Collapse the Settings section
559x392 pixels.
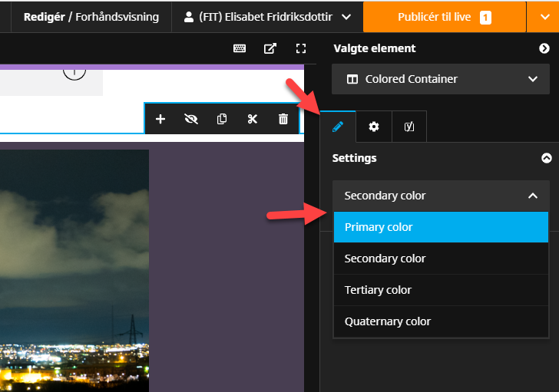point(547,158)
